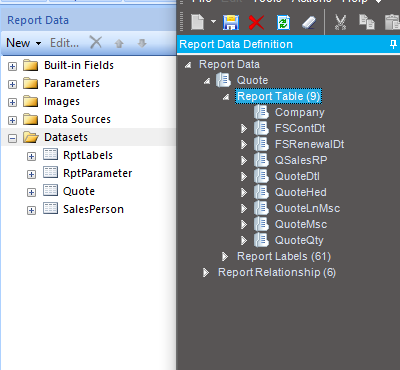Click the green refresh icon
Viewport: 400px width, 370px height.
pyautogui.click(x=283, y=23)
